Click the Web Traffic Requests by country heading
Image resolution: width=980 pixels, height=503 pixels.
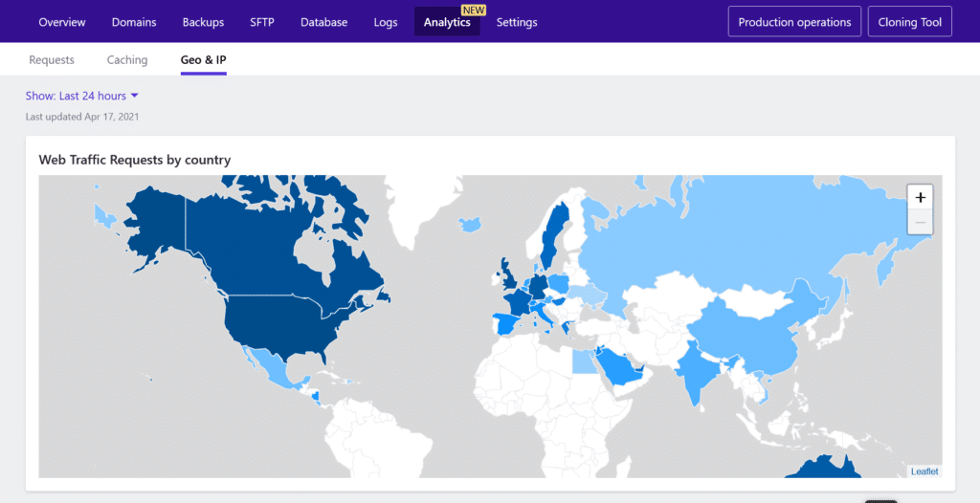pos(134,160)
